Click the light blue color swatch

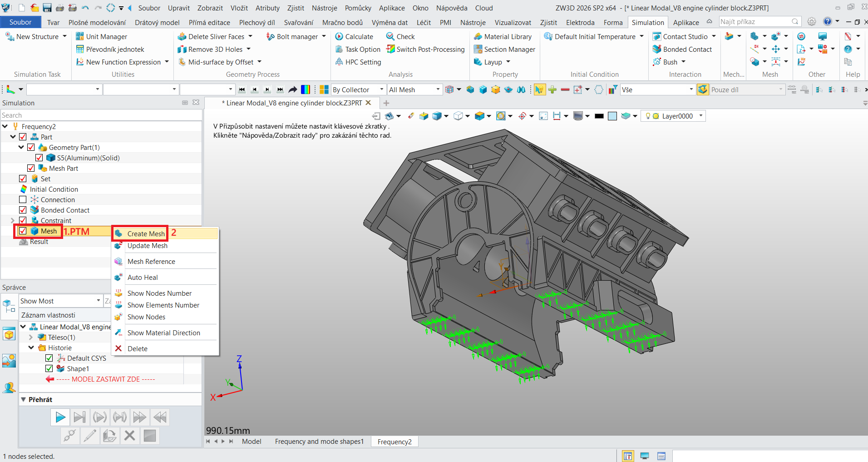612,116
